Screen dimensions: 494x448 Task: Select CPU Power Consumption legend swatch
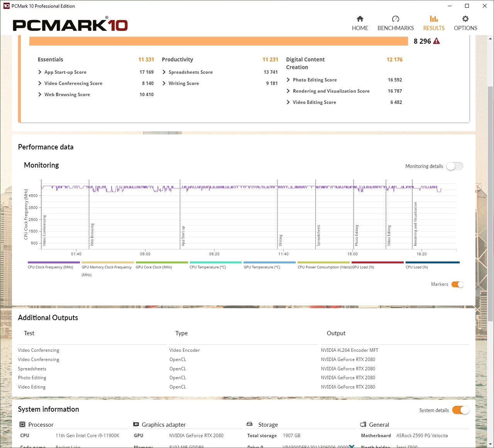coord(324,262)
